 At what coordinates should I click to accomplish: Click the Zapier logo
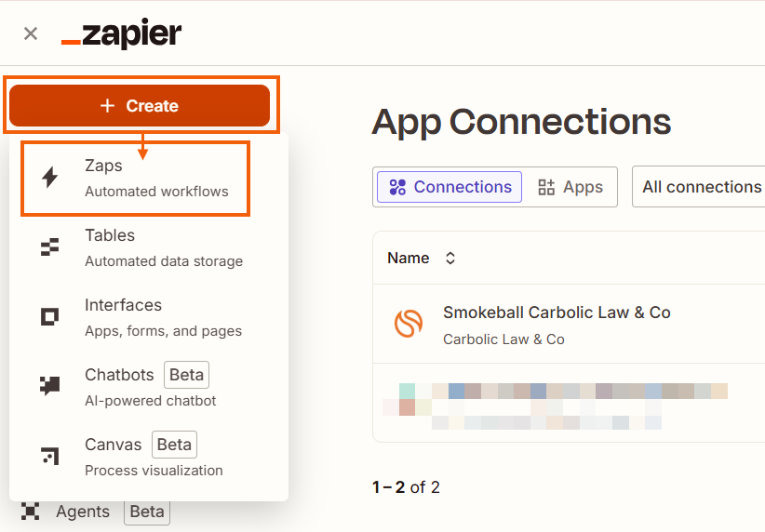pos(122,33)
